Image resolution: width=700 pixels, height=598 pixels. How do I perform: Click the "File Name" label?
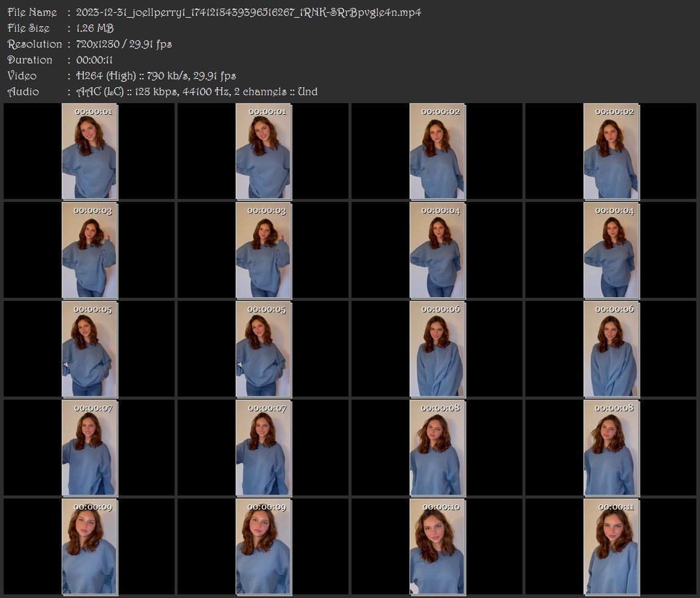pyautogui.click(x=32, y=12)
